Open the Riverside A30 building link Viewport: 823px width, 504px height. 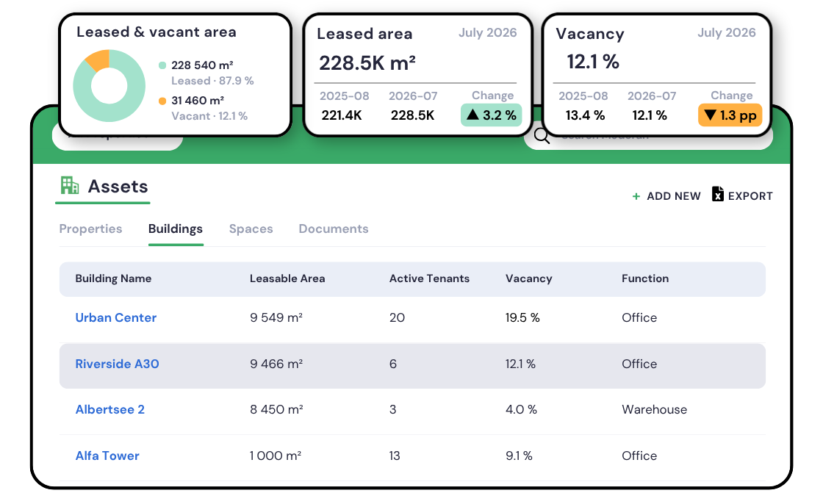[117, 364]
